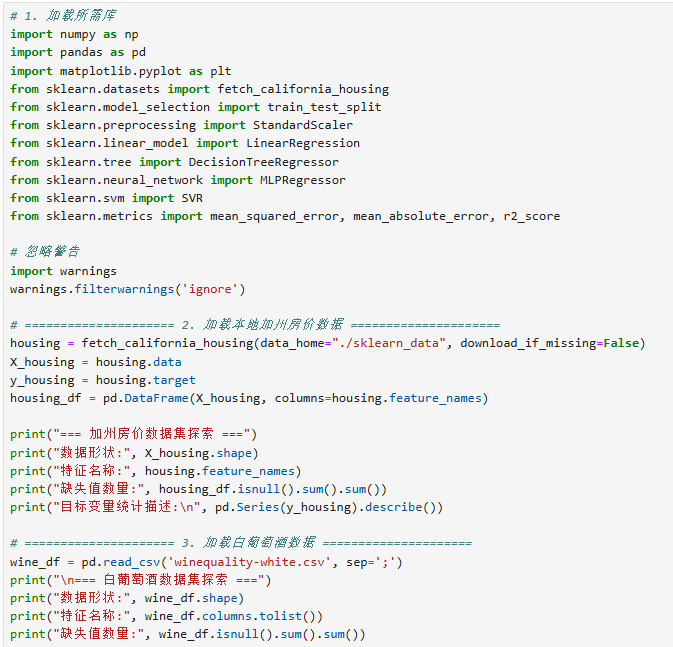Click the StandardScaler import name
The width and height of the screenshot is (673, 647).
click(x=303, y=125)
